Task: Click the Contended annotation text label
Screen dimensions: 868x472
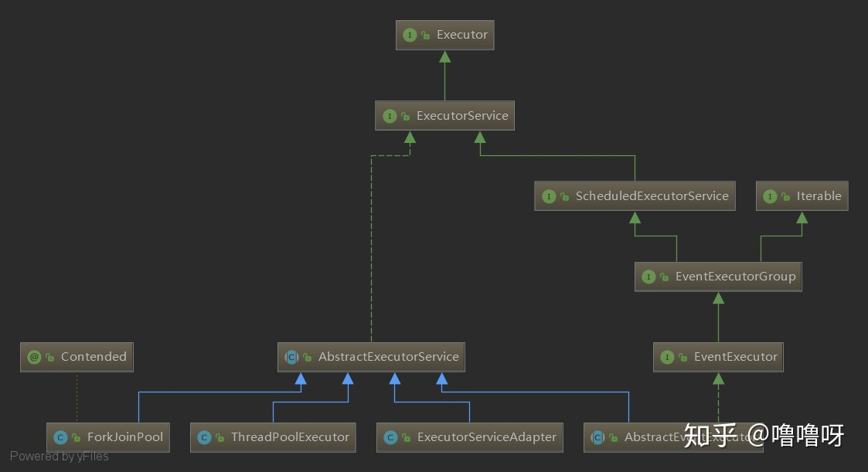Action: (94, 356)
